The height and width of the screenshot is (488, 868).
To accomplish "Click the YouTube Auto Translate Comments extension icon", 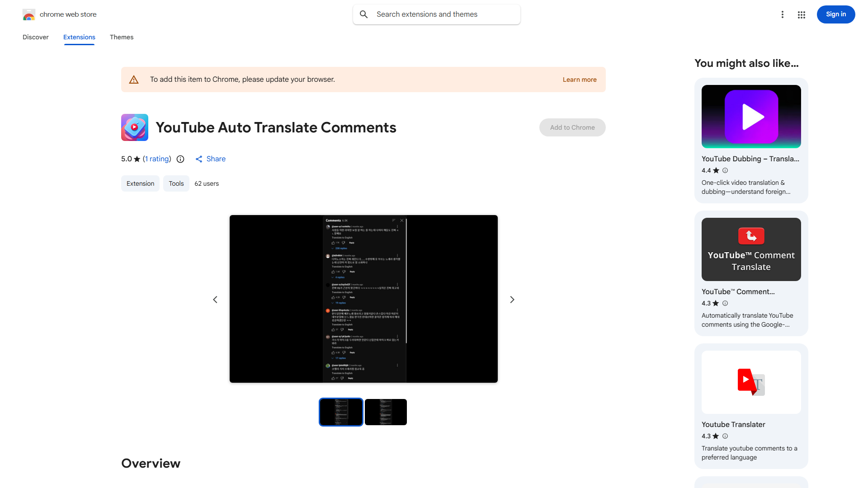I will (x=134, y=127).
